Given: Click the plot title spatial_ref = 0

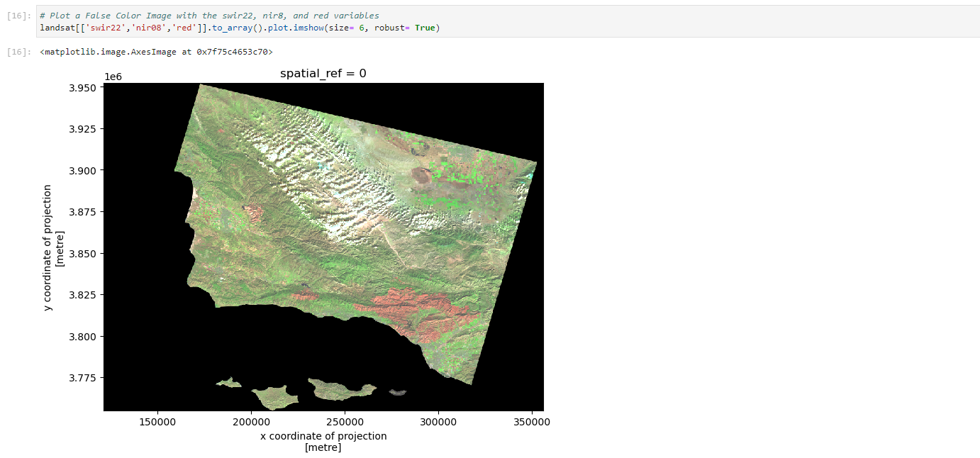Looking at the screenshot, I should (323, 73).
